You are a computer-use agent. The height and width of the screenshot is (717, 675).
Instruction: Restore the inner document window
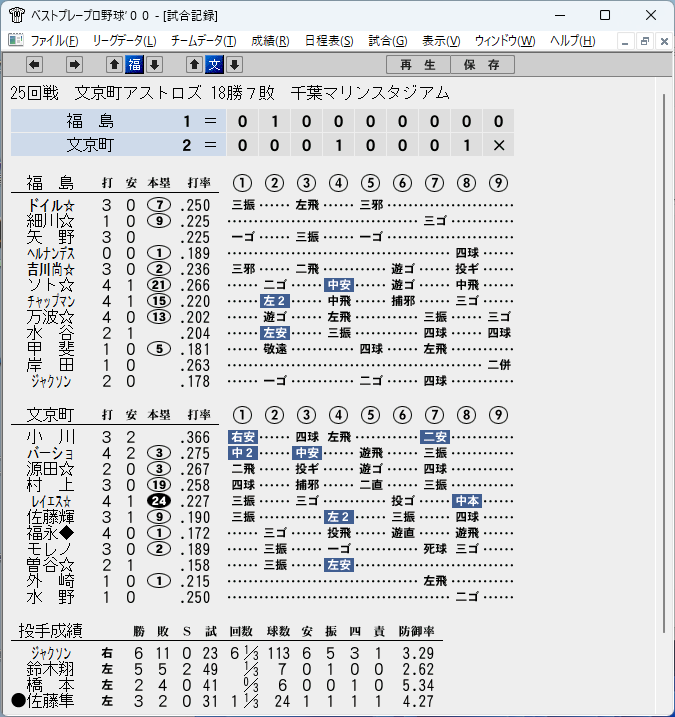(x=645, y=41)
